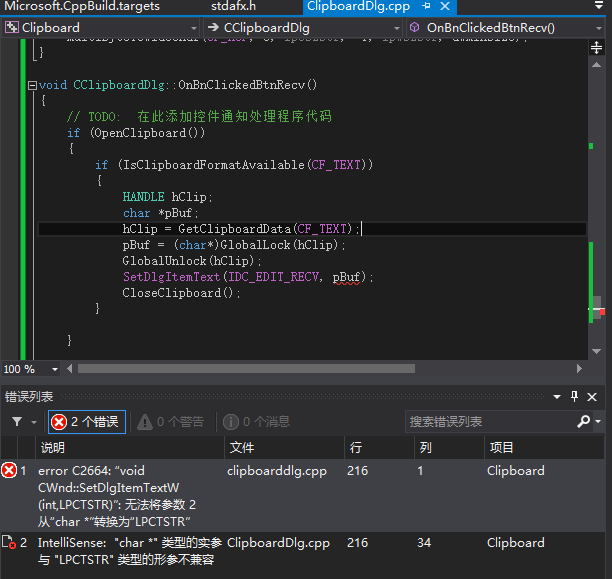This screenshot has height=579, width=612.
Task: Click the HANDLE hClip declaration
Action: [x=167, y=197]
